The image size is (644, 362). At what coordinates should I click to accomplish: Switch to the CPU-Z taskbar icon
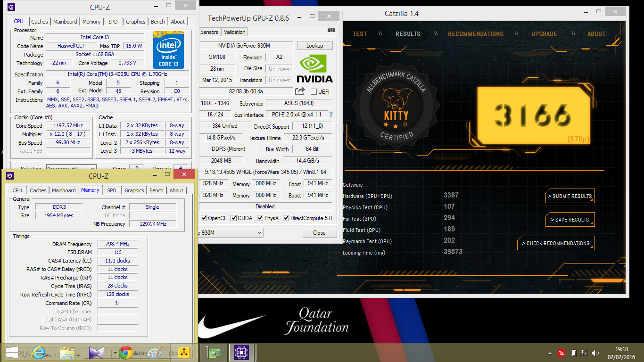click(241, 353)
